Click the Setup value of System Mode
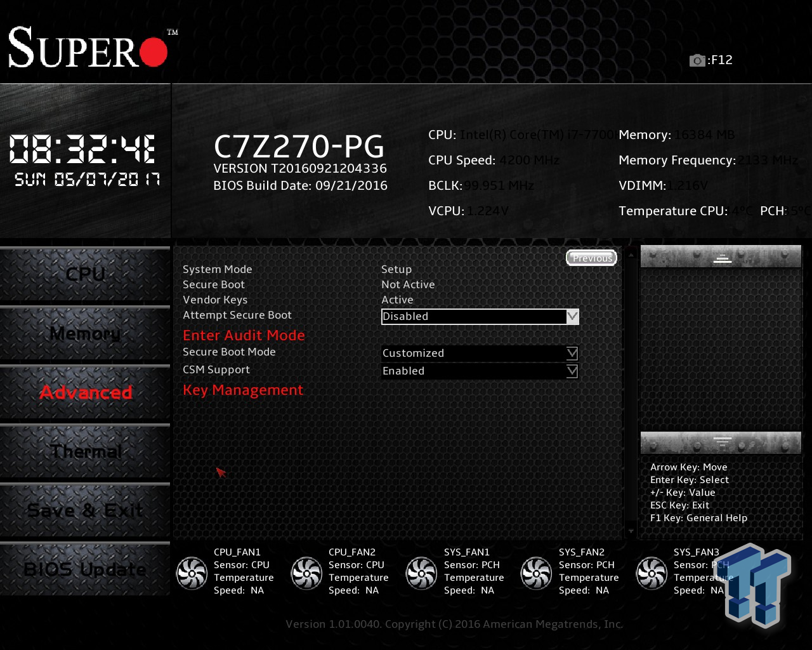Viewport: 812px width, 650px height. click(x=396, y=270)
